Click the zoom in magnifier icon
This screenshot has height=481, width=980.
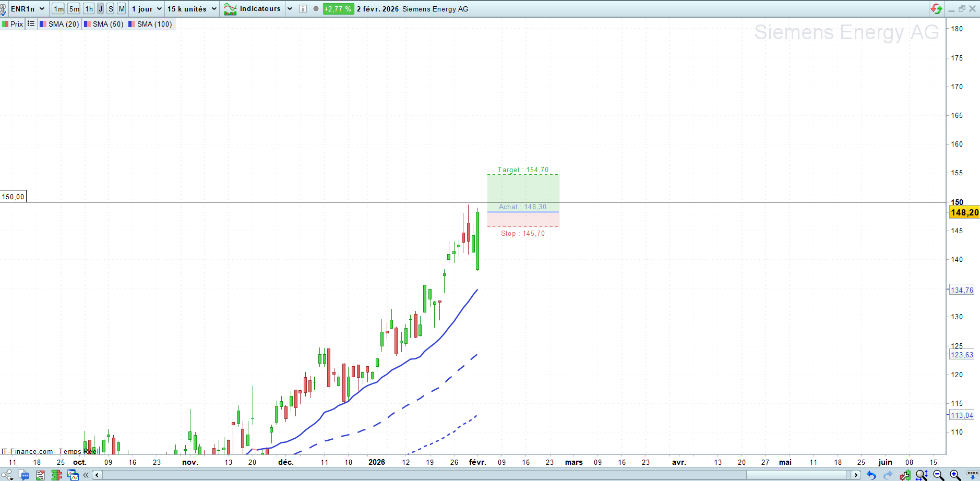955,475
